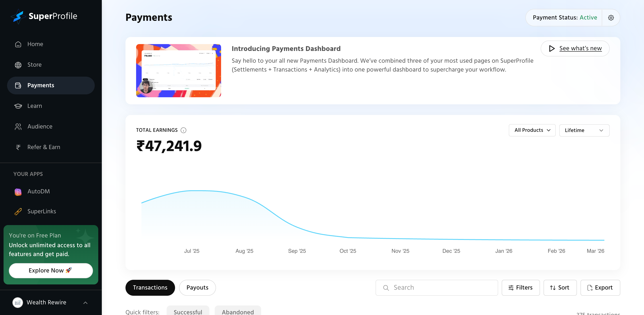Go to Home in sidebar
The width and height of the screenshot is (644, 315).
(35, 44)
